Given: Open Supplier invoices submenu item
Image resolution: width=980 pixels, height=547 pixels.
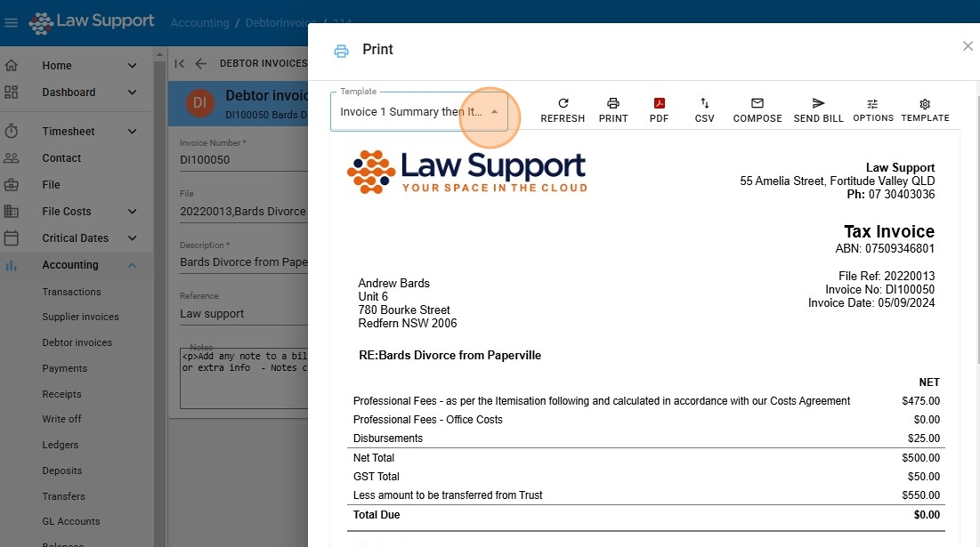Looking at the screenshot, I should click(81, 317).
